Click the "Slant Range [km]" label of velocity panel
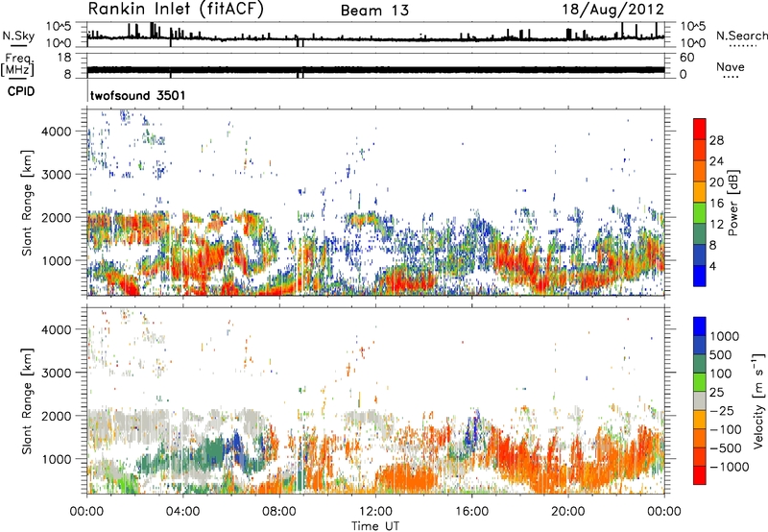This screenshot has width=768, height=532. [x=27, y=400]
